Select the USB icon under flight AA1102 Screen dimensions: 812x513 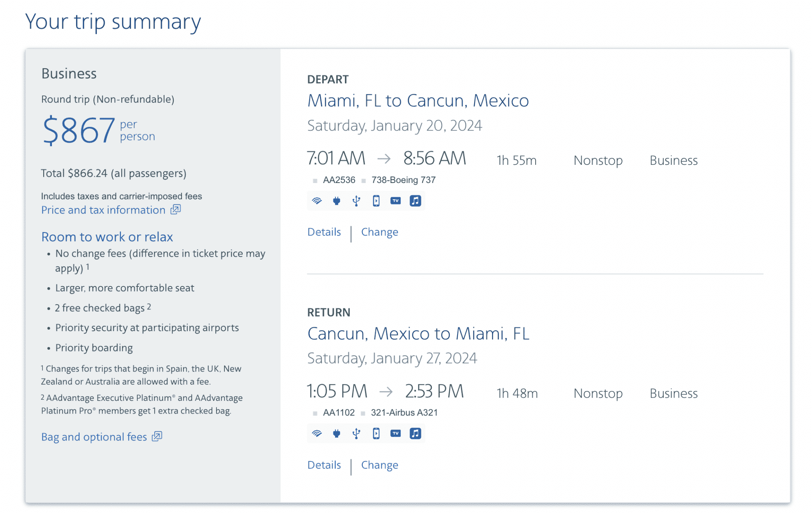356,433
